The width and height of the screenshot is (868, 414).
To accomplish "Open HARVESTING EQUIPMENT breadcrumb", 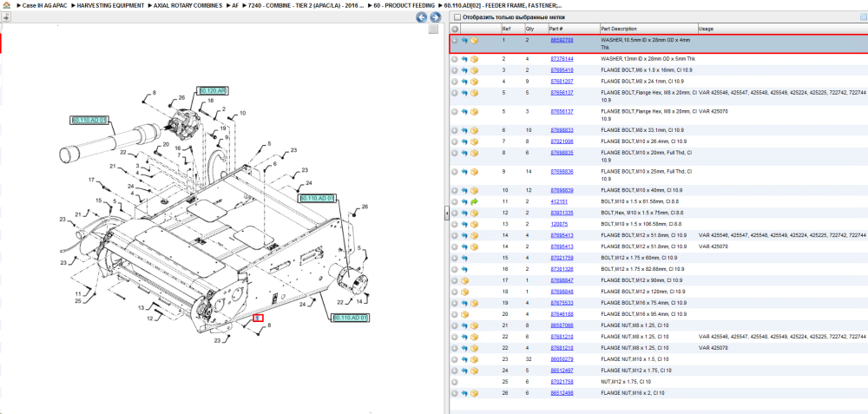I will [x=111, y=5].
